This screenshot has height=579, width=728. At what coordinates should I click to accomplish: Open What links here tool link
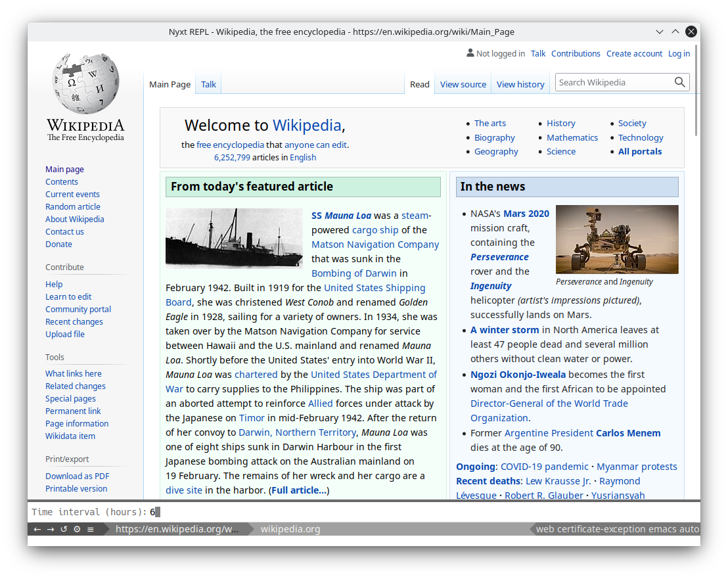click(74, 374)
